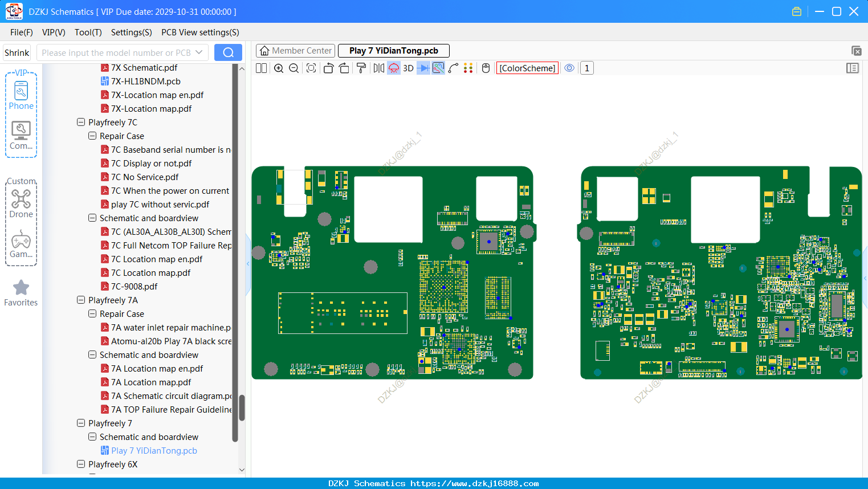868x489 pixels.
Task: Fit the board to the window
Action: [311, 68]
